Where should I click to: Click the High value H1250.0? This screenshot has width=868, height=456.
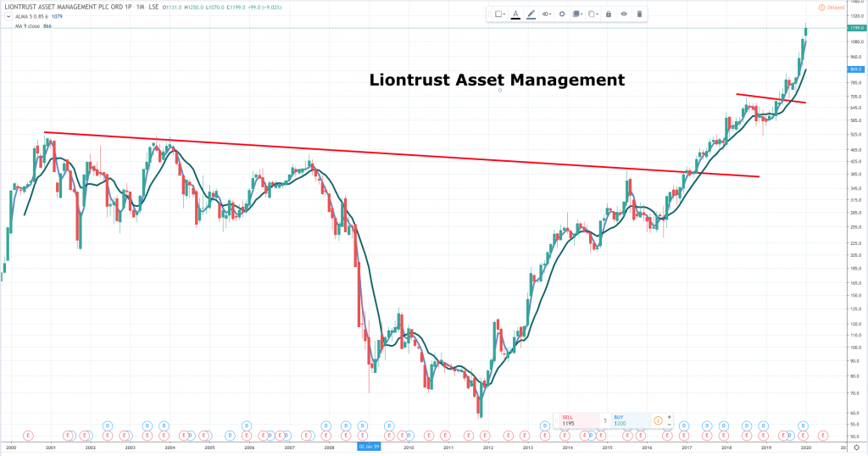194,7
